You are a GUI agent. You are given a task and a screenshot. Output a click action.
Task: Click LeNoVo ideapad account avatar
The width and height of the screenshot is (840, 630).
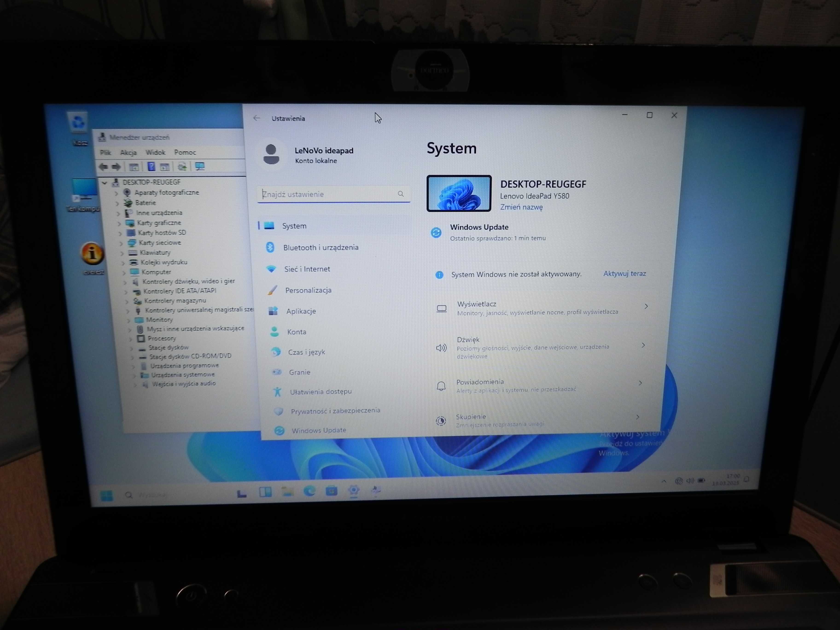coord(271,154)
